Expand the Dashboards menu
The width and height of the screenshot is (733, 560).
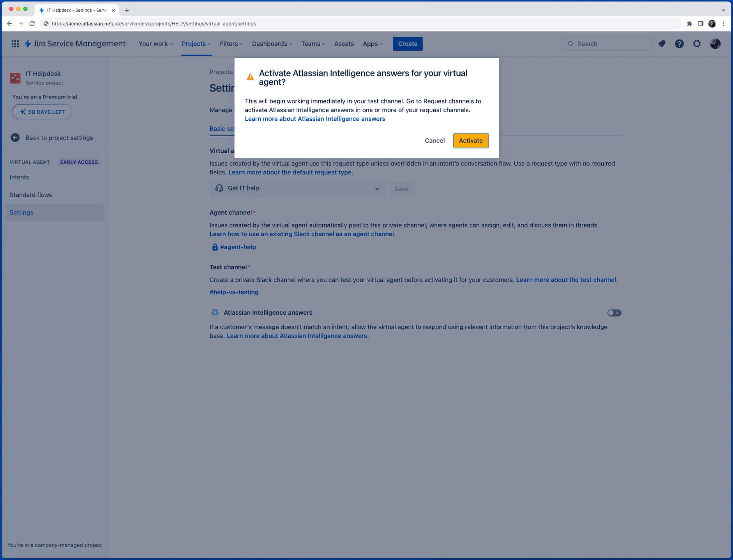[x=272, y=44]
